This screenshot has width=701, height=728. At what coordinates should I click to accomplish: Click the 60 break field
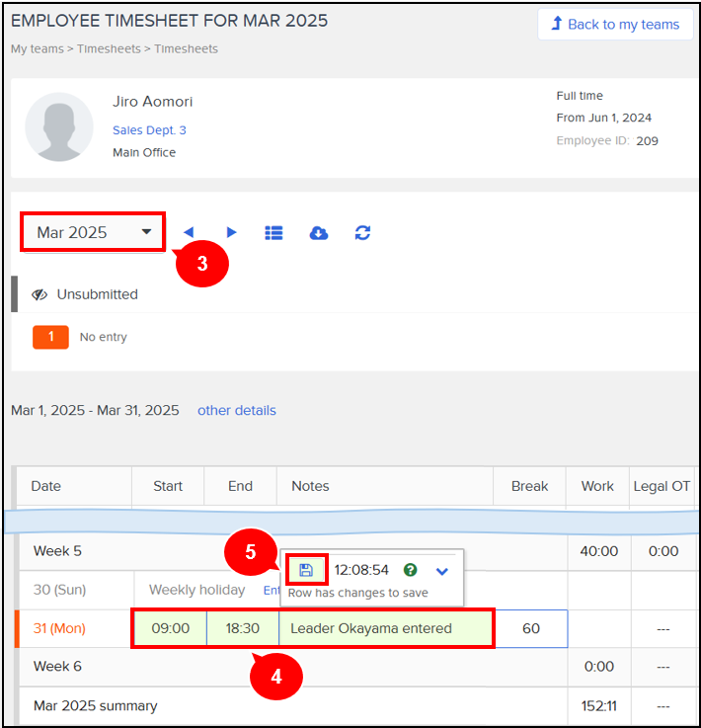click(x=531, y=628)
